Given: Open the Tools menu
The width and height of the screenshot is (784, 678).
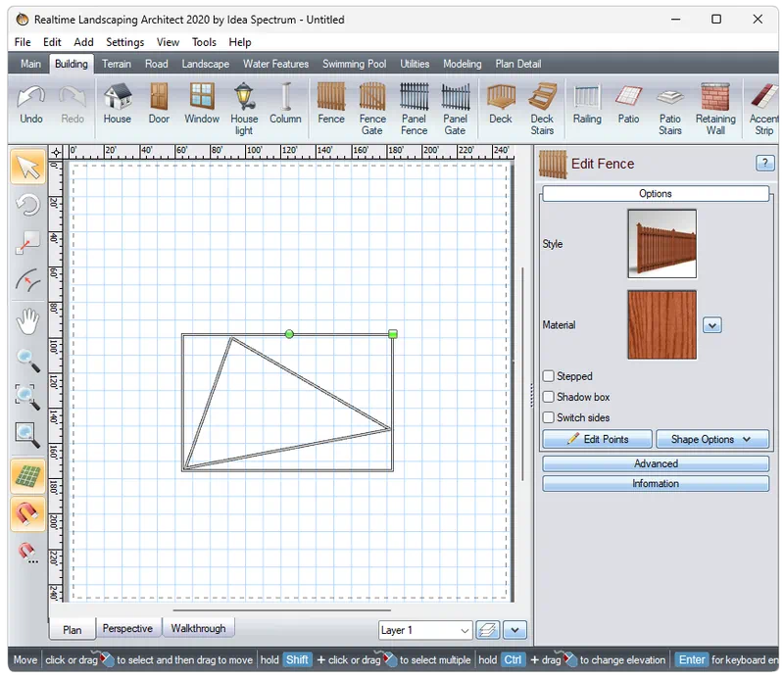Looking at the screenshot, I should pyautogui.click(x=204, y=42).
